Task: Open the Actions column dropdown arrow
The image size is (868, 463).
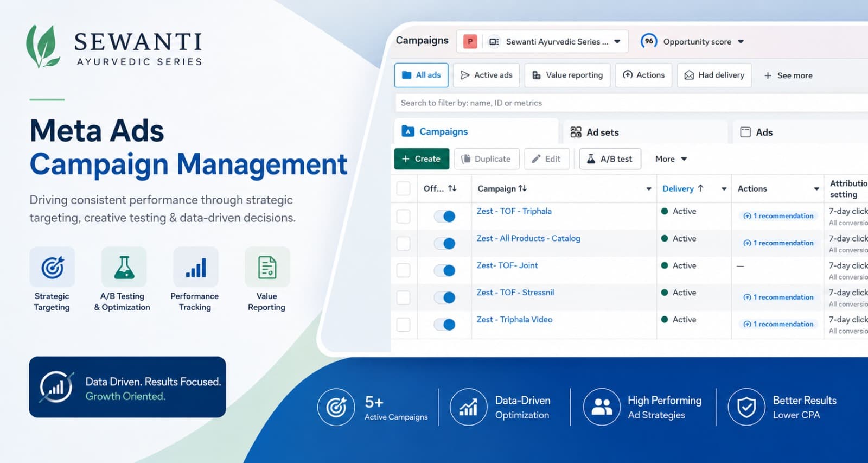Action: click(x=816, y=189)
